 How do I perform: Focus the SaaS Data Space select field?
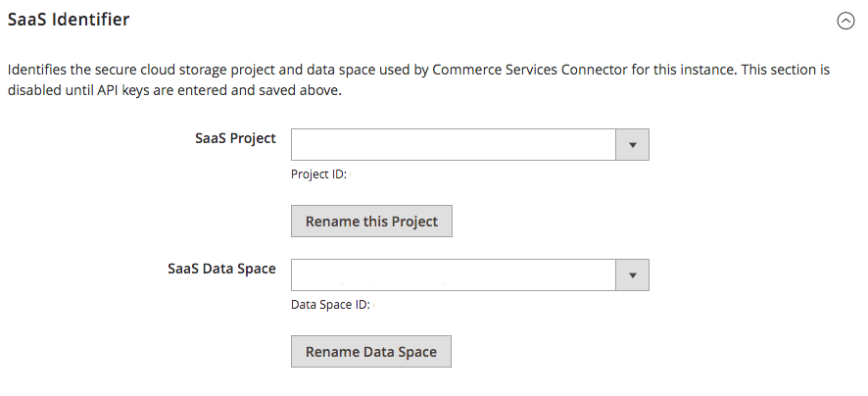click(x=470, y=274)
